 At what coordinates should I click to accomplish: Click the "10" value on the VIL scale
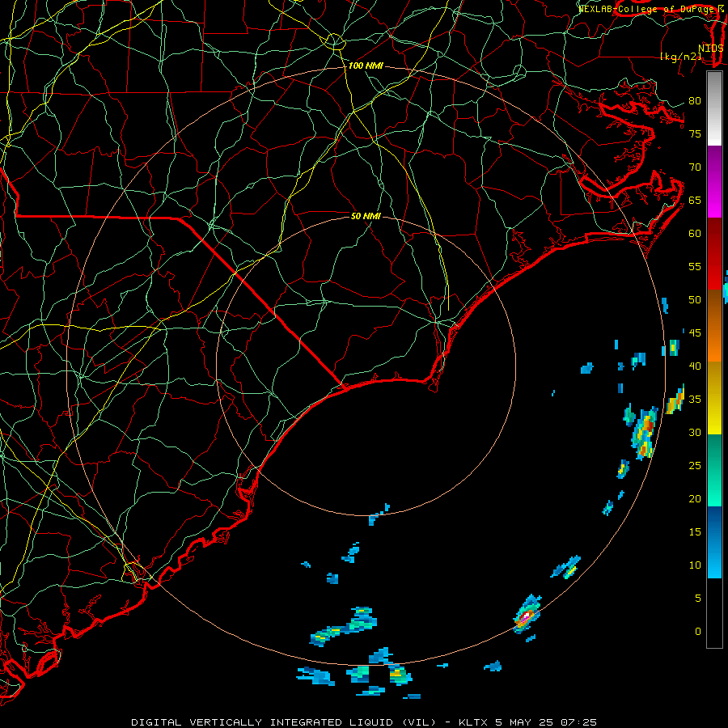tap(695, 565)
